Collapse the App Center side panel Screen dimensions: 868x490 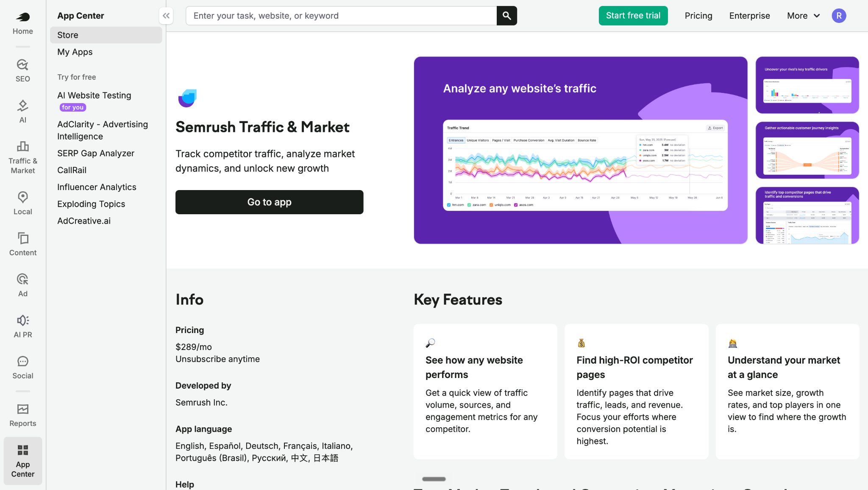click(x=166, y=16)
